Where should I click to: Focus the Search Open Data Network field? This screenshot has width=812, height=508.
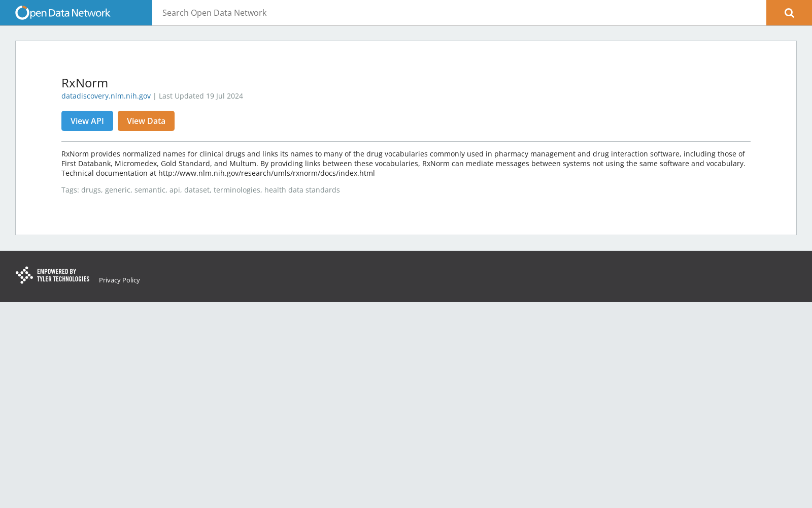[459, 13]
